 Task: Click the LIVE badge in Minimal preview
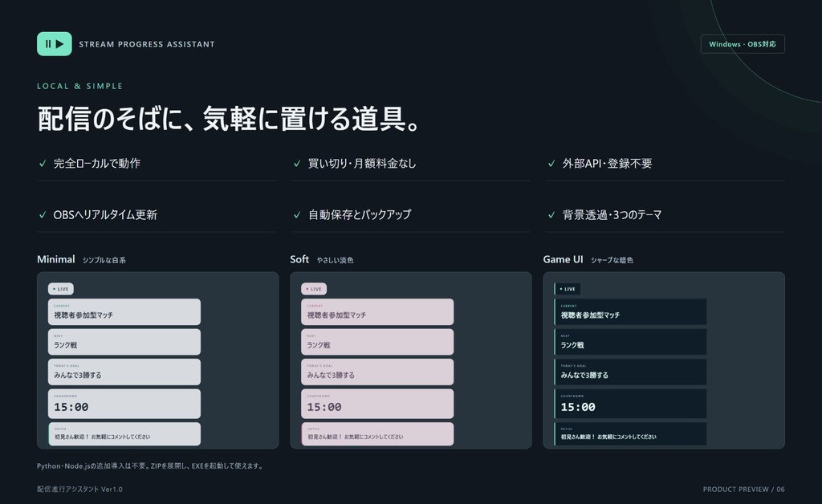[61, 289]
